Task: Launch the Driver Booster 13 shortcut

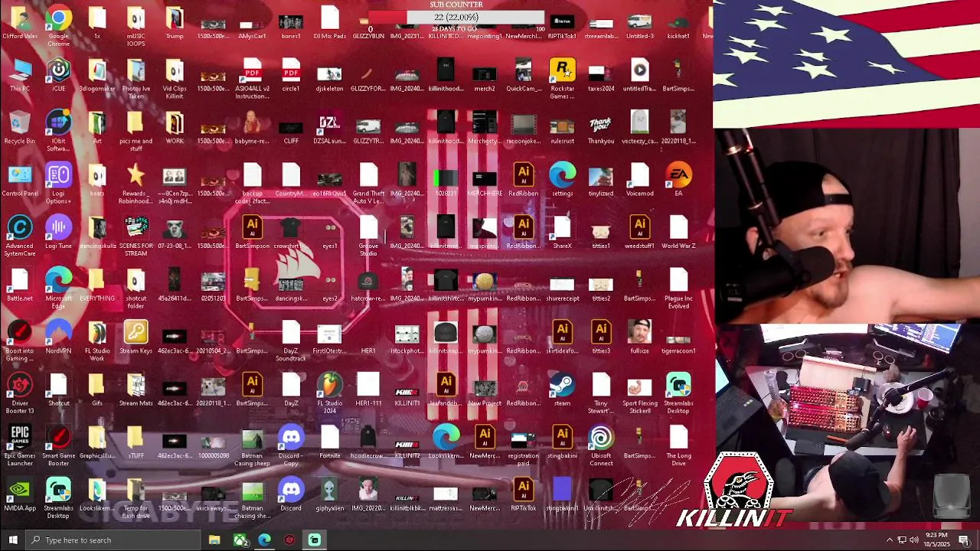Action: [19, 393]
